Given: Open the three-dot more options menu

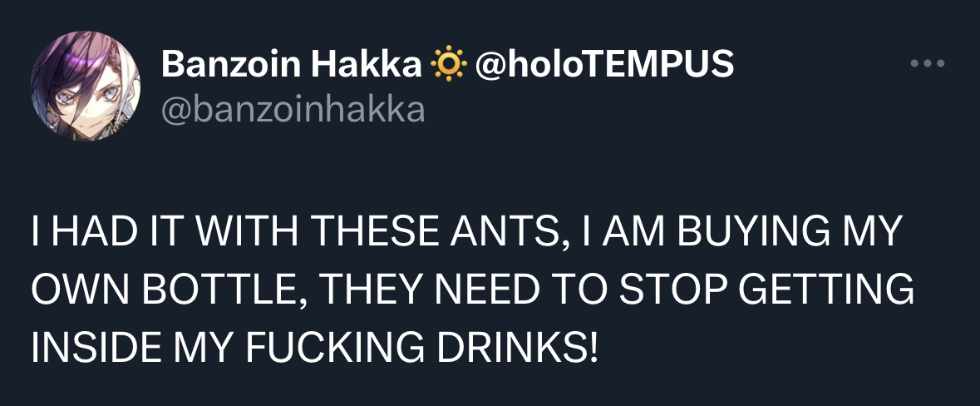Looking at the screenshot, I should pyautogui.click(x=928, y=64).
